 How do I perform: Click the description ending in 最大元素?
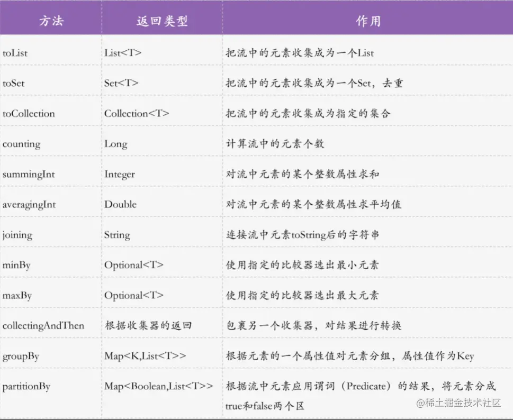coord(302,296)
